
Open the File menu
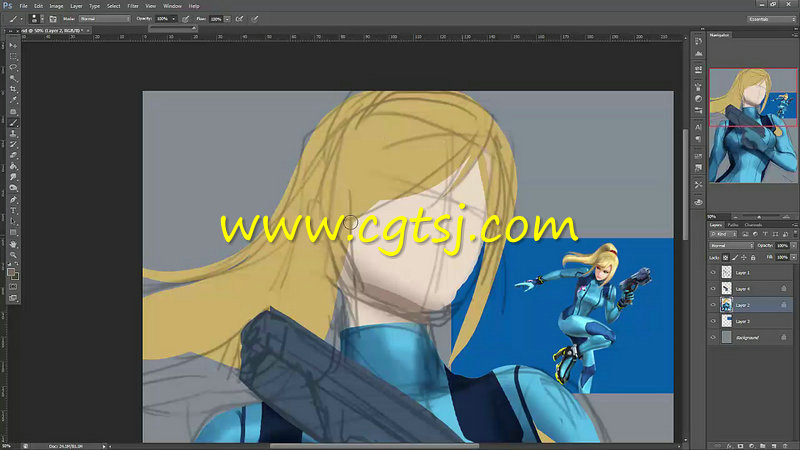tap(23, 6)
